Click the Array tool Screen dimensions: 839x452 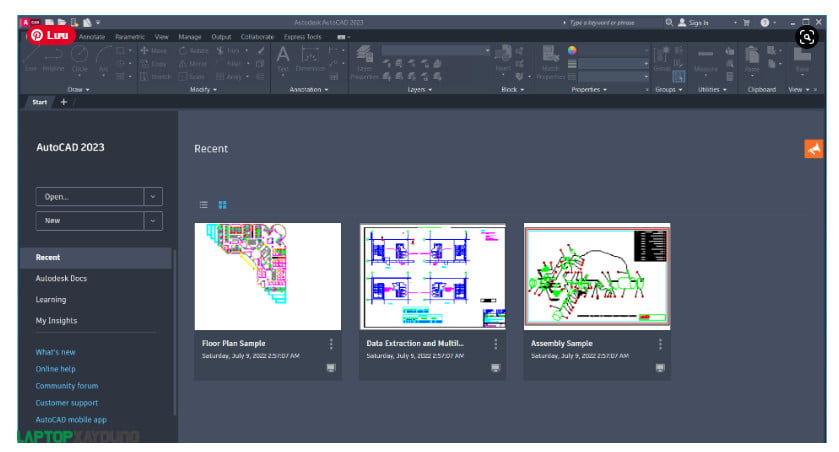[229, 76]
